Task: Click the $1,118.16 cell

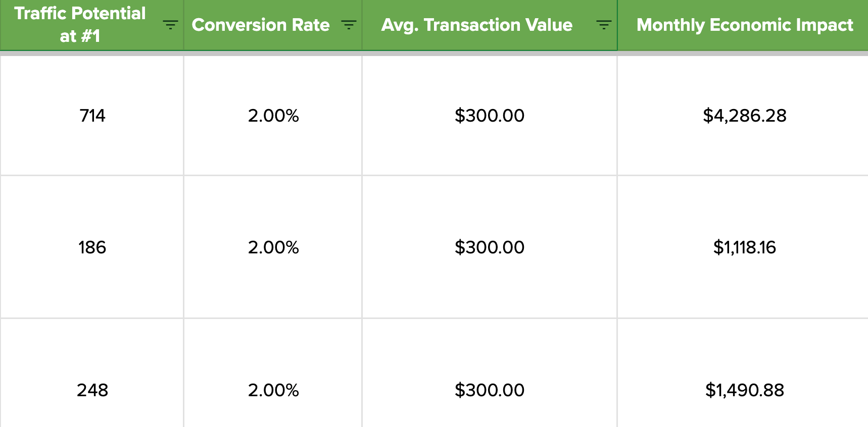Action: point(744,248)
